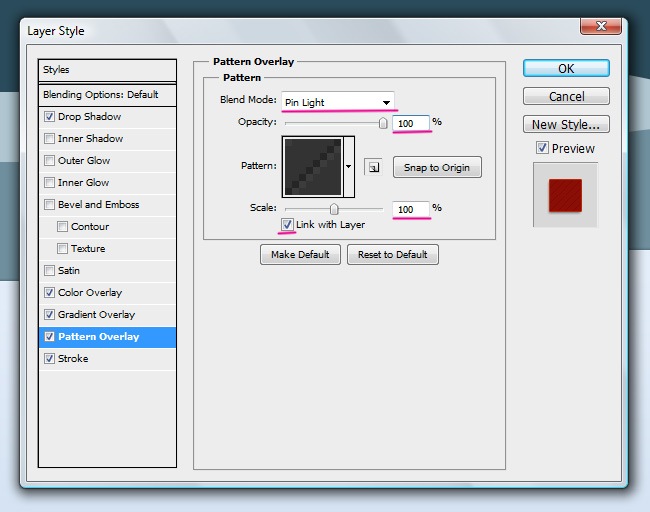650x512 pixels.
Task: Click the new preset from pattern icon
Action: 372,167
